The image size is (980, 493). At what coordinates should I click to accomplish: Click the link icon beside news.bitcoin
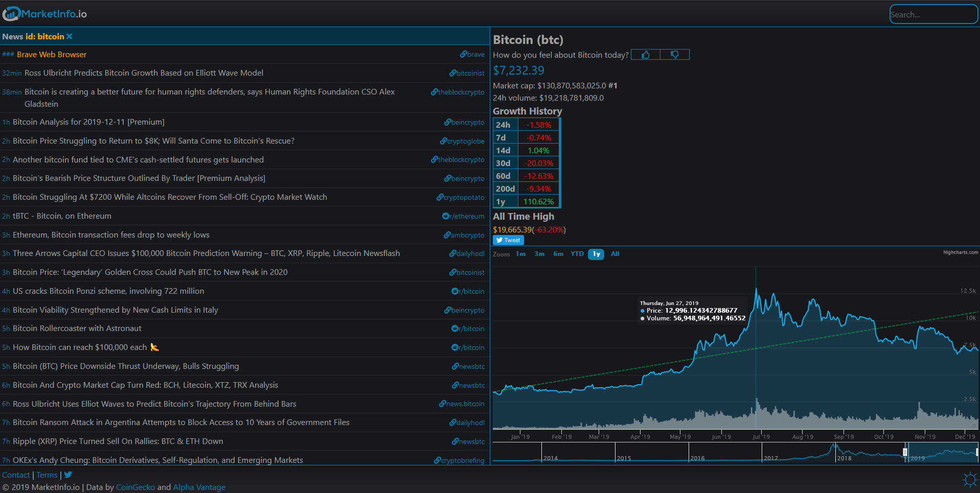pos(443,404)
